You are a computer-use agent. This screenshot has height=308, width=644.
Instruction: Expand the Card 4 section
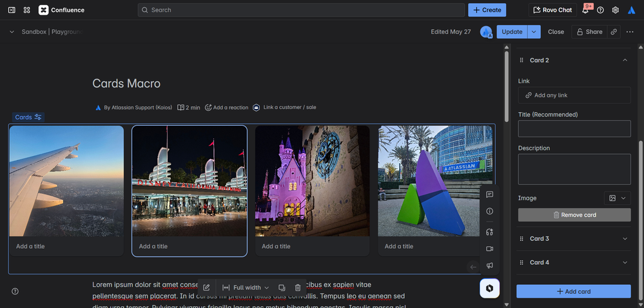(x=624, y=263)
